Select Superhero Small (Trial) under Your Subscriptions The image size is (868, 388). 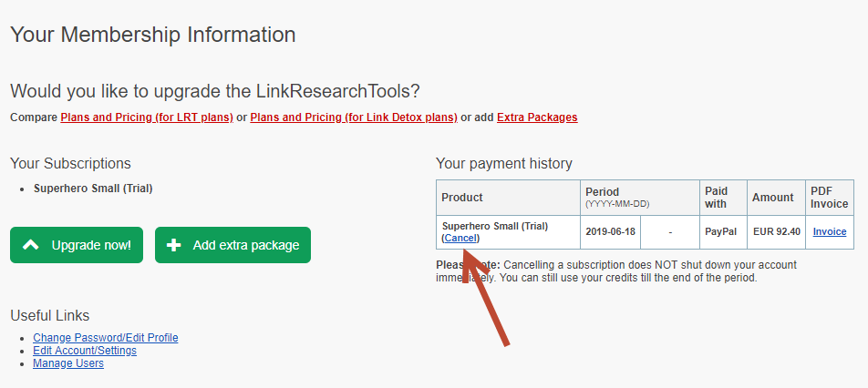tap(93, 188)
